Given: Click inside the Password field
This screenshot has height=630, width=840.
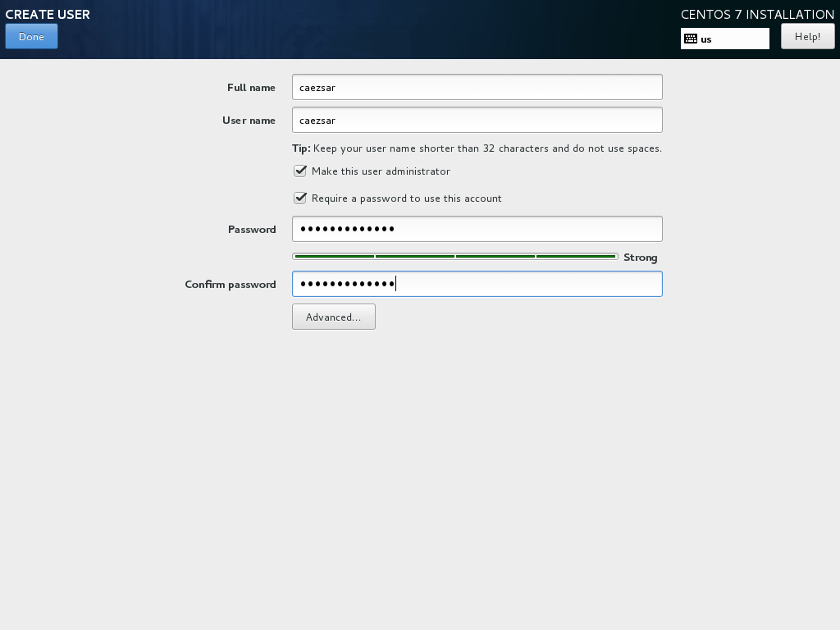Looking at the screenshot, I should point(477,229).
